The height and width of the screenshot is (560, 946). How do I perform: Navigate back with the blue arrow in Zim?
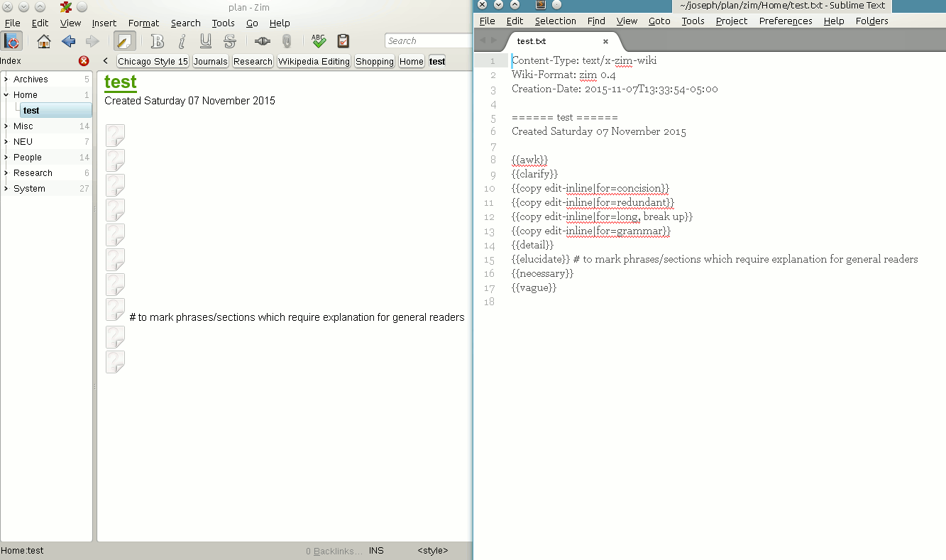pyautogui.click(x=69, y=41)
